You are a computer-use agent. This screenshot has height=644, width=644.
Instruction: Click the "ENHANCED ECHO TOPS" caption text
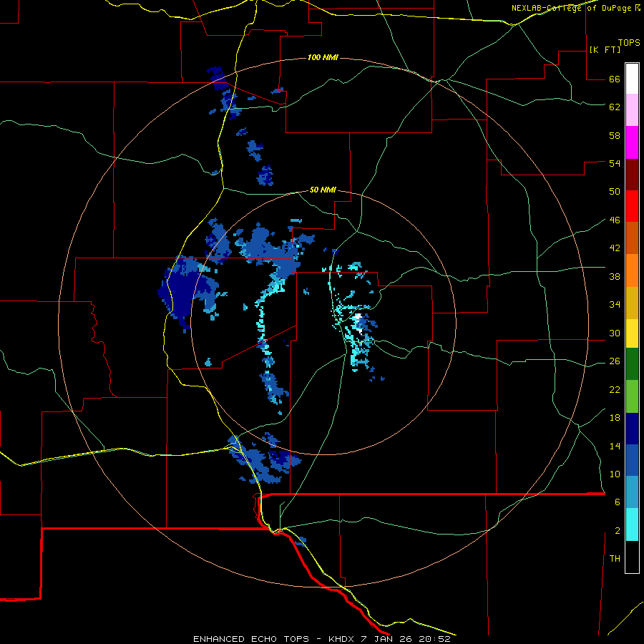pos(251,639)
